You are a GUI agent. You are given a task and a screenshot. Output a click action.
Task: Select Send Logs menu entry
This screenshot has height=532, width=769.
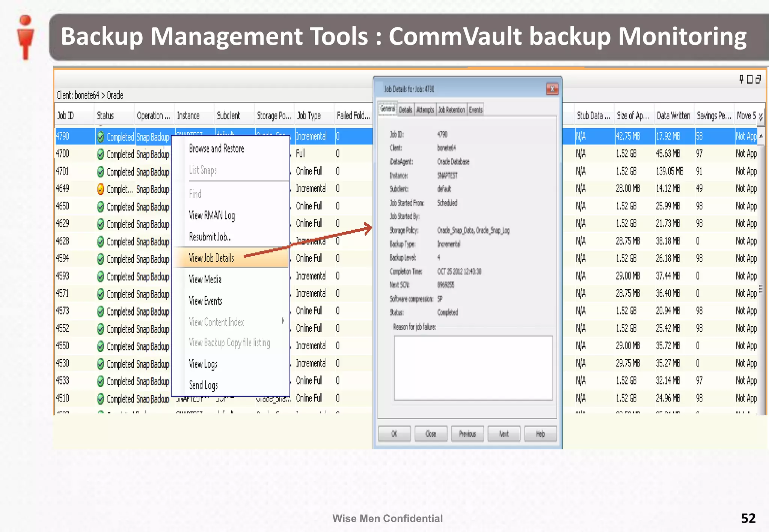tap(204, 386)
